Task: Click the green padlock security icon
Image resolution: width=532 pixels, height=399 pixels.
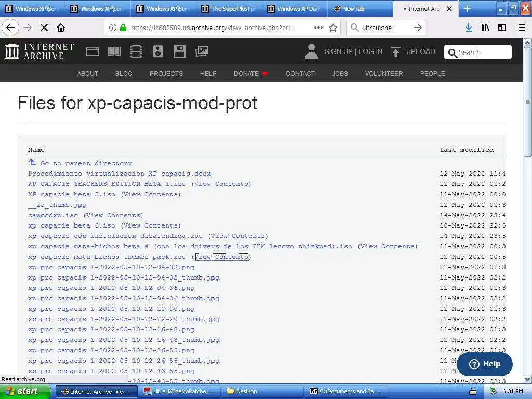Action: click(x=123, y=28)
